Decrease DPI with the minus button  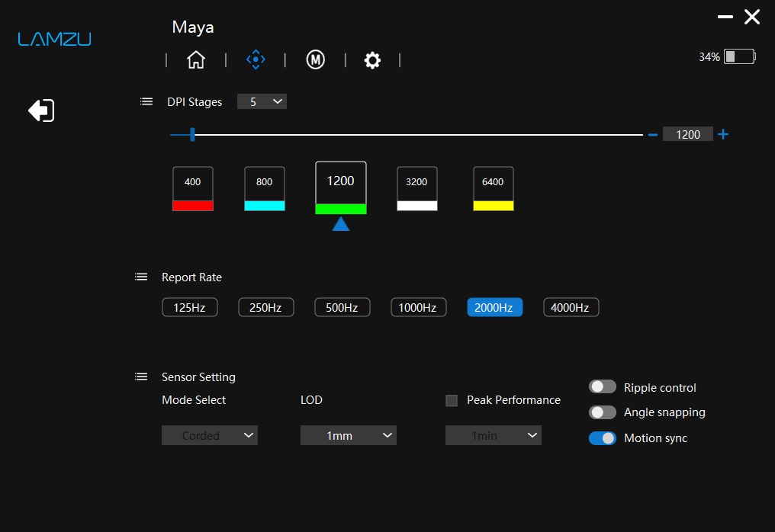[652, 134]
